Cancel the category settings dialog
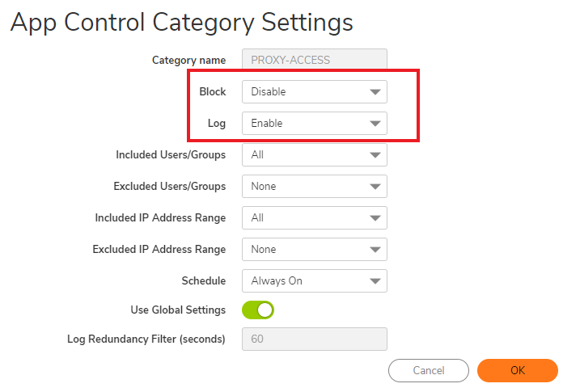563x392 pixels. click(x=429, y=370)
